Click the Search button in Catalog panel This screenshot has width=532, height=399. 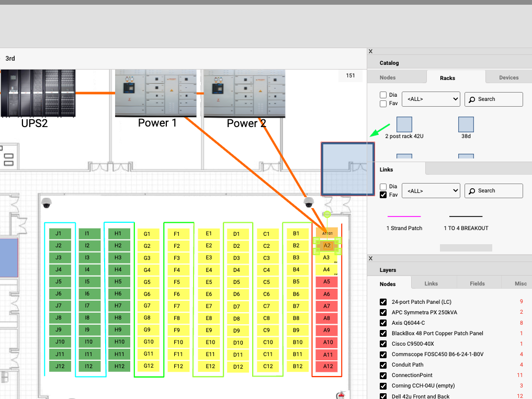coord(493,99)
